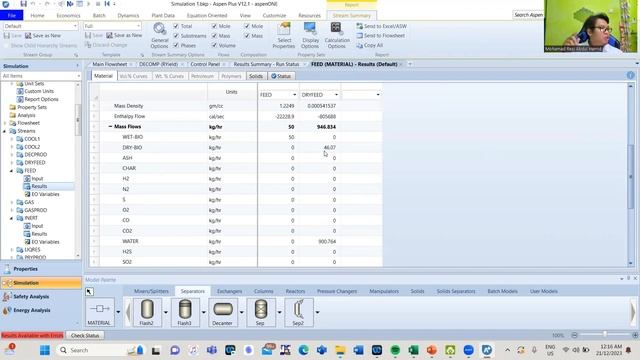Open Microsoft Edge from taskbar
640x360 pixels.
(x=303, y=350)
